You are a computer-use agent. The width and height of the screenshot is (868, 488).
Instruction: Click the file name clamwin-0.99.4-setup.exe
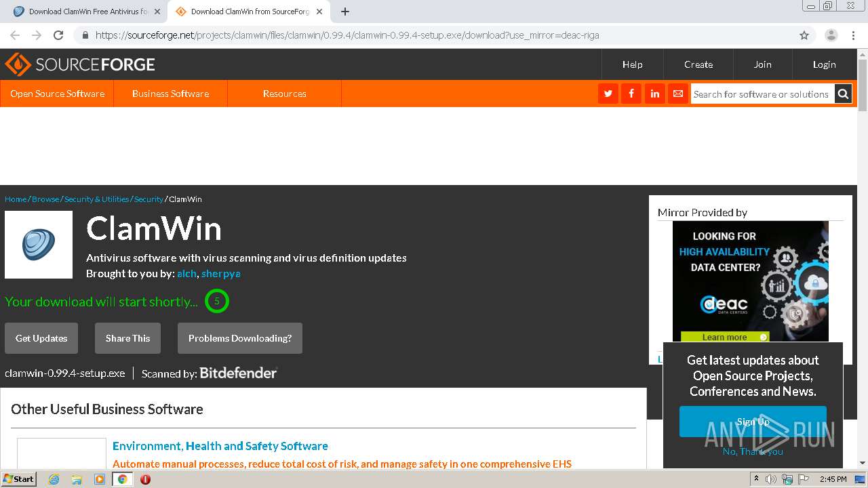point(65,373)
